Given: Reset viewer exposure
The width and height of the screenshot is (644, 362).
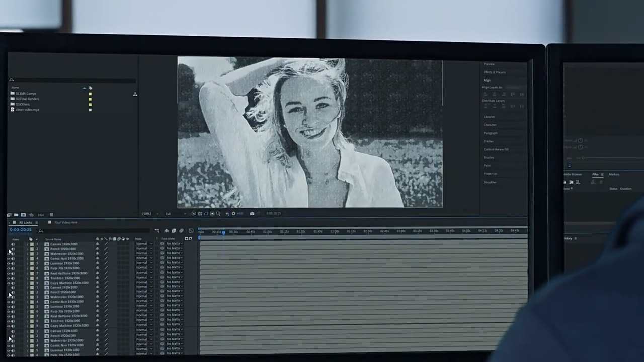Looking at the screenshot, I should (233, 214).
